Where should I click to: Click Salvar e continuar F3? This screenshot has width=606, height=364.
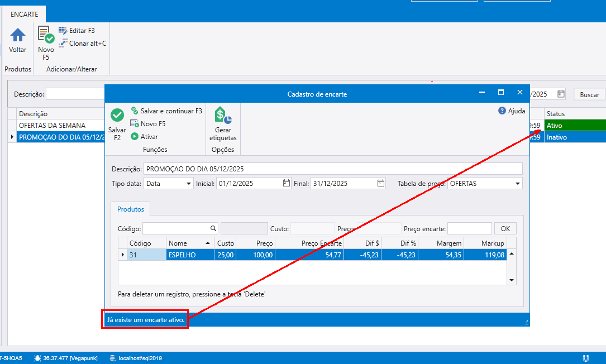(166, 111)
